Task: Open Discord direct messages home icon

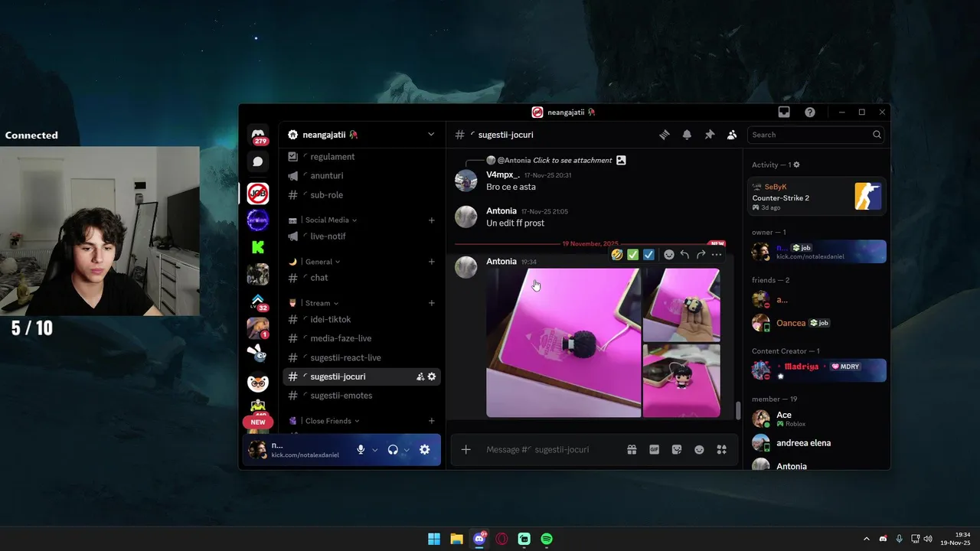Action: pos(258,135)
